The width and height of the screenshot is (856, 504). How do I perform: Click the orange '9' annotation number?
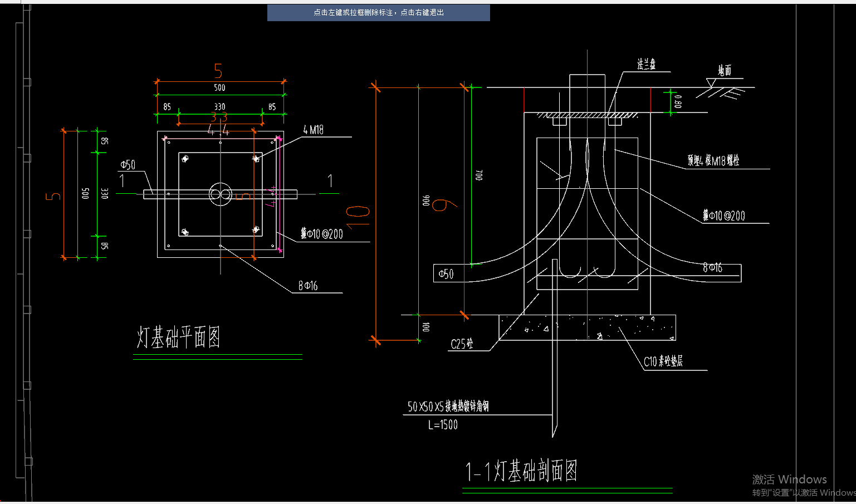[x=444, y=205]
